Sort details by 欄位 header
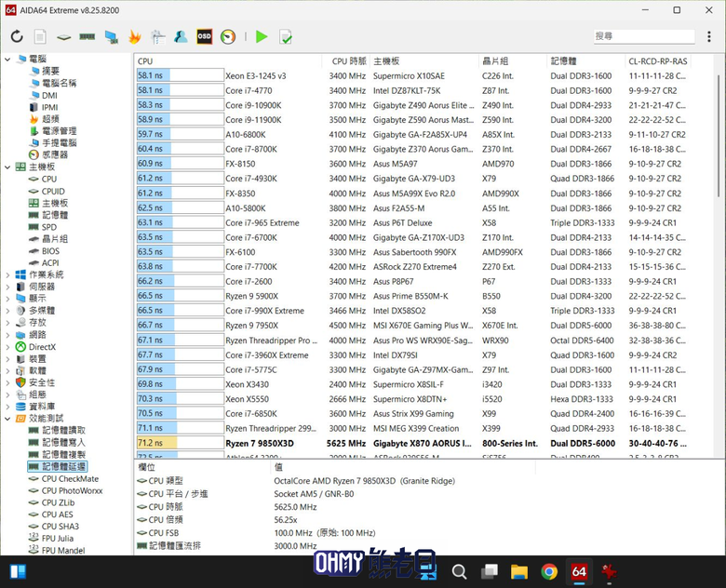This screenshot has width=726, height=588. [x=202, y=467]
